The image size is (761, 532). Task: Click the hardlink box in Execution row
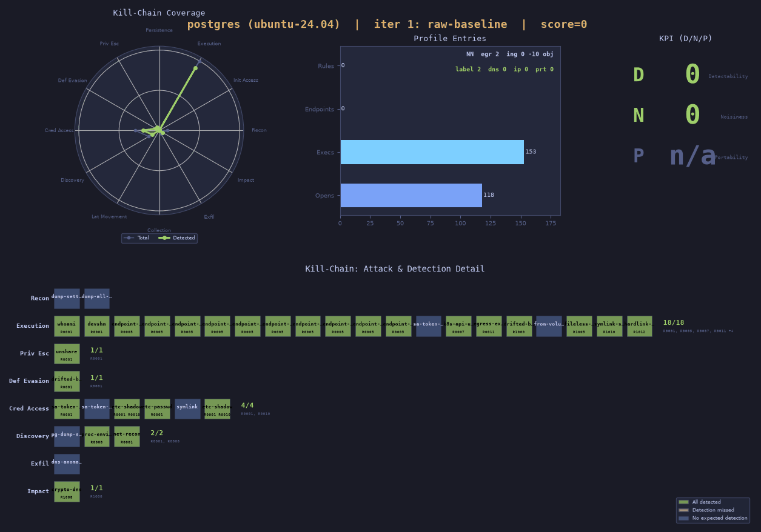point(640,326)
